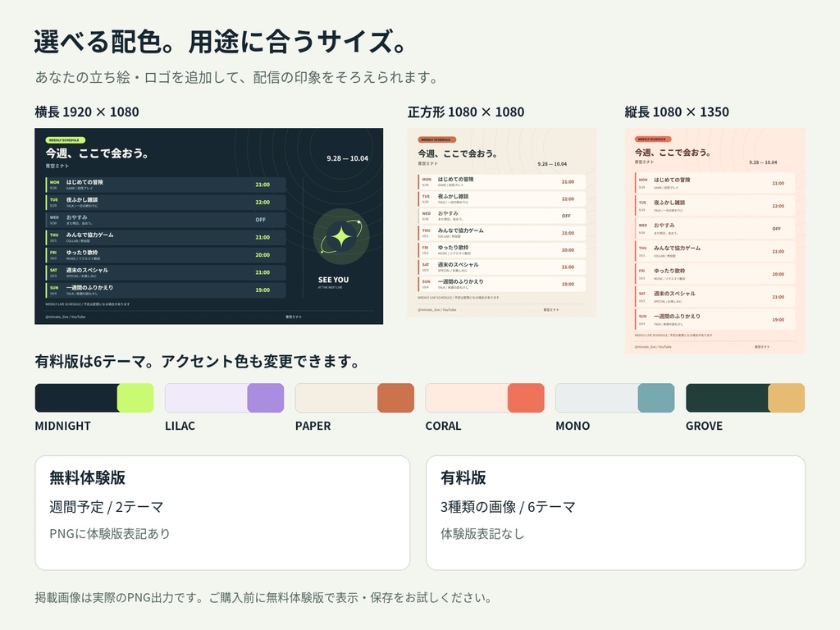840x630 pixels.
Task: Click the PNGに体験版表記あり note
Action: (x=109, y=533)
